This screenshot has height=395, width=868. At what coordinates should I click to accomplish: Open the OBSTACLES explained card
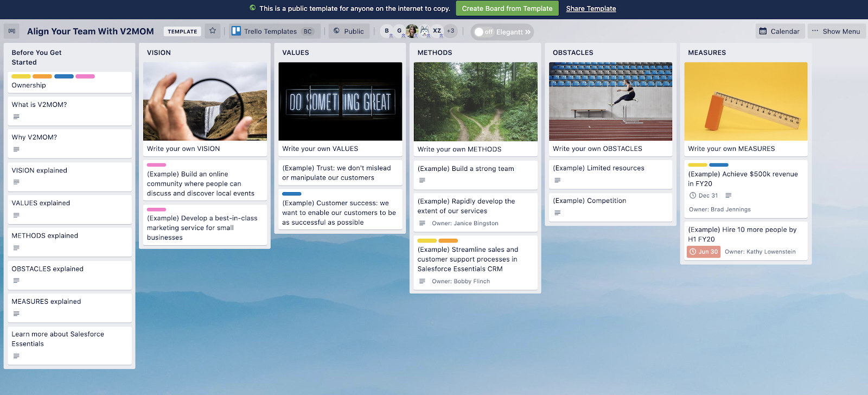point(69,275)
